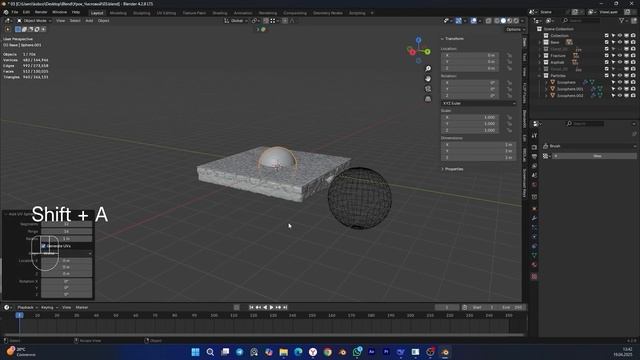Click the pan hand viewport navigation icon
Image resolution: width=640 pixels, height=360 pixels.
[x=428, y=79]
